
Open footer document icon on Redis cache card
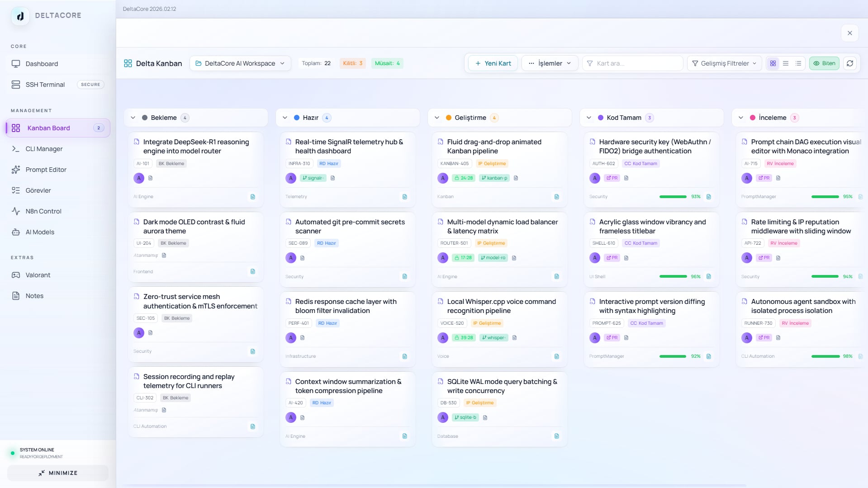[405, 356]
